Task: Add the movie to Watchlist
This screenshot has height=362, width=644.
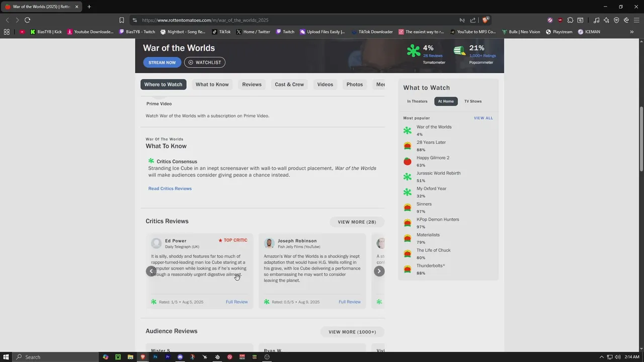Action: coord(205,62)
